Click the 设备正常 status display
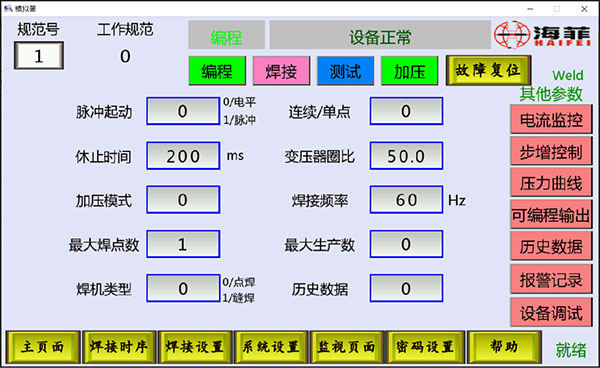This screenshot has height=368, width=600. click(380, 35)
